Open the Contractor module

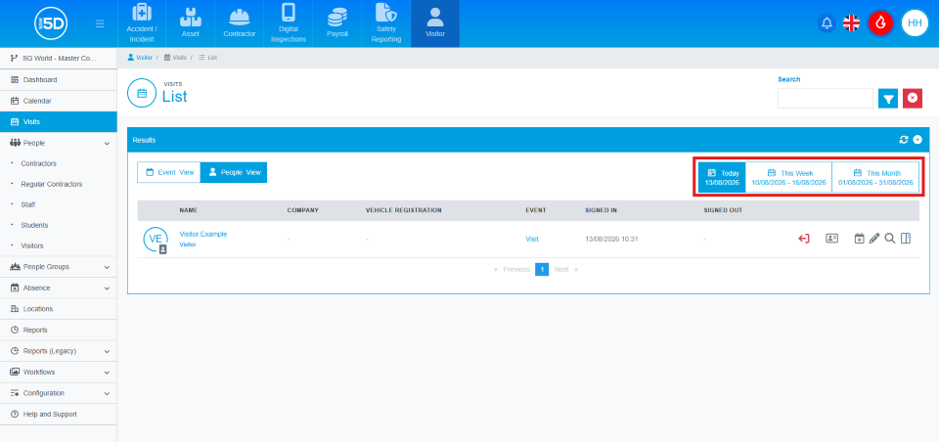[x=240, y=23]
